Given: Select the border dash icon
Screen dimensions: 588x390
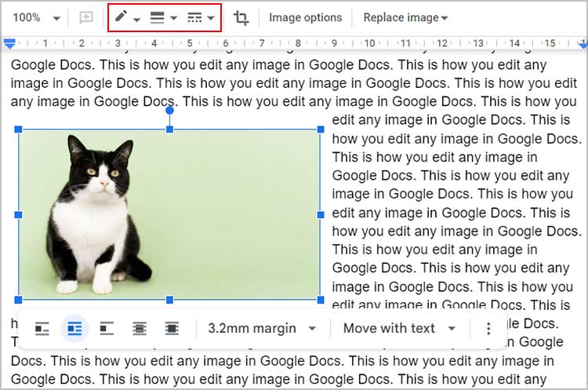Looking at the screenshot, I should pos(194,17).
